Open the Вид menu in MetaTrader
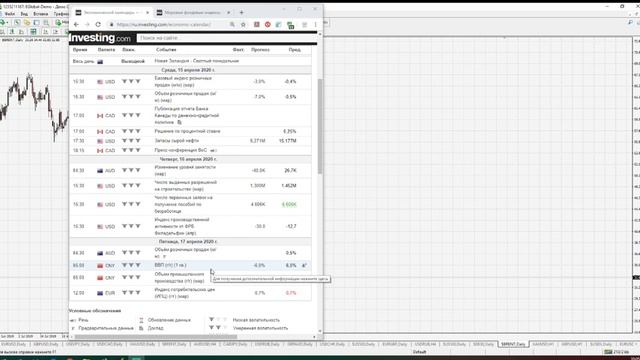 [x=24, y=14]
